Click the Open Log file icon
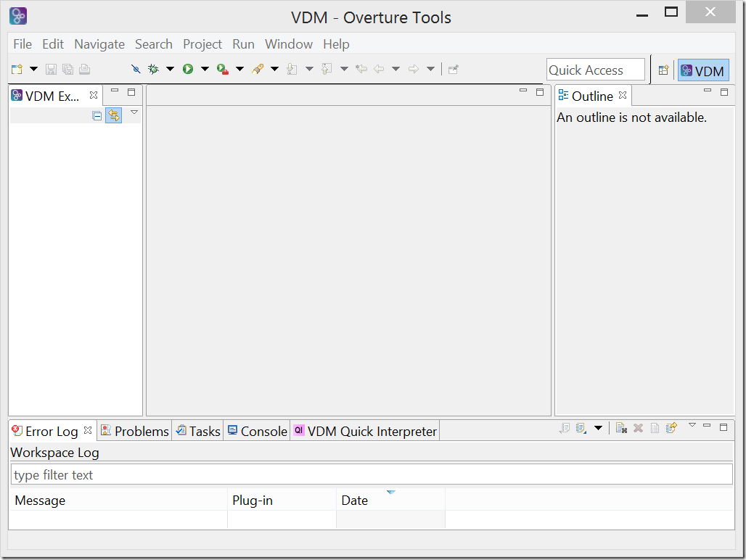 [x=655, y=428]
